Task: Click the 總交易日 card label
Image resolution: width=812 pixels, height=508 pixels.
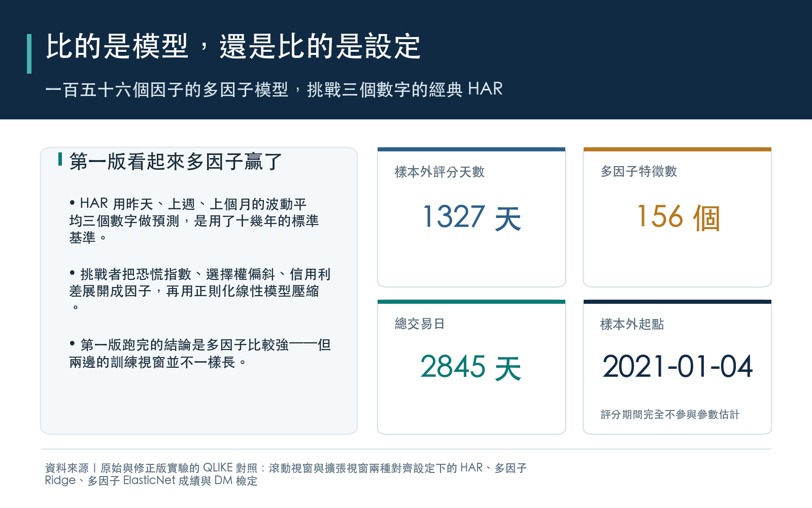Action: tap(420, 324)
